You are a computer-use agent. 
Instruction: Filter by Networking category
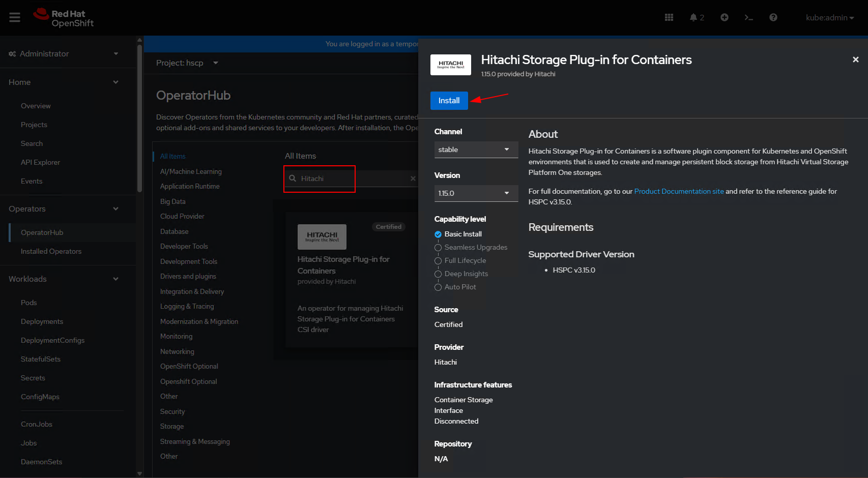[177, 351]
